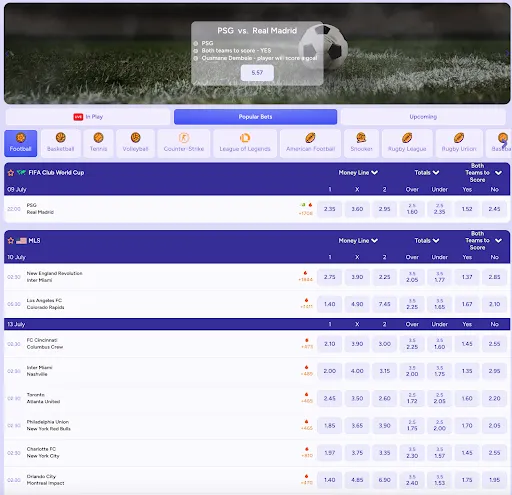512x495 pixels.
Task: Open Both Teams to Score dropdown in MLS section
Action: [x=483, y=241]
